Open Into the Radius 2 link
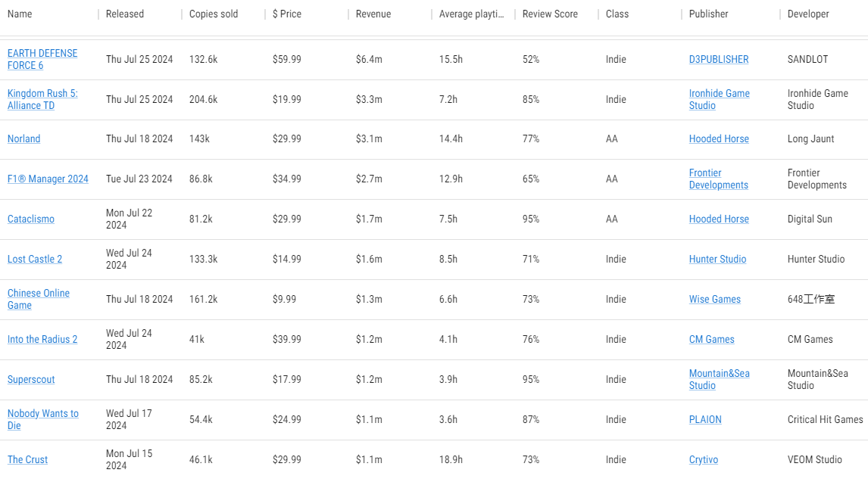 (x=42, y=339)
